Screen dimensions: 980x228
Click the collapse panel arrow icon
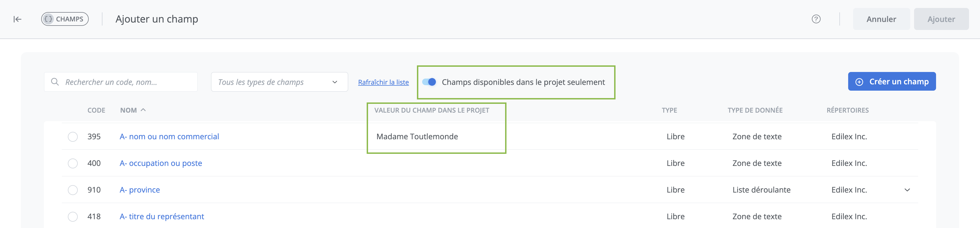coord(18,19)
